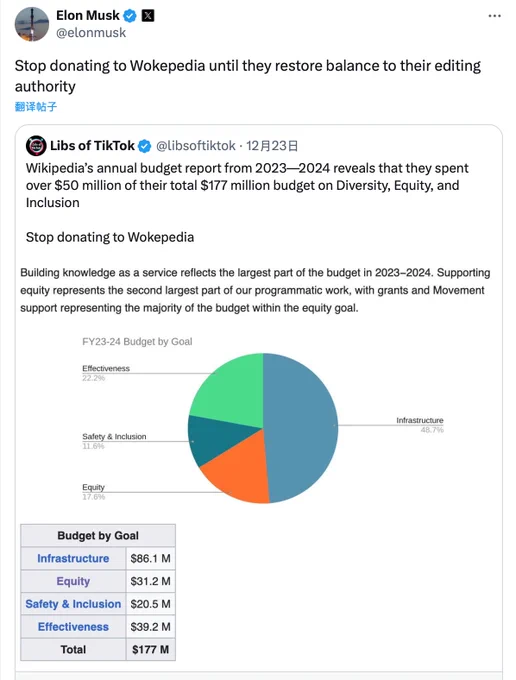The width and height of the screenshot is (516, 680).
Task: Open Elon Musk's profile avatar
Action: [32, 24]
